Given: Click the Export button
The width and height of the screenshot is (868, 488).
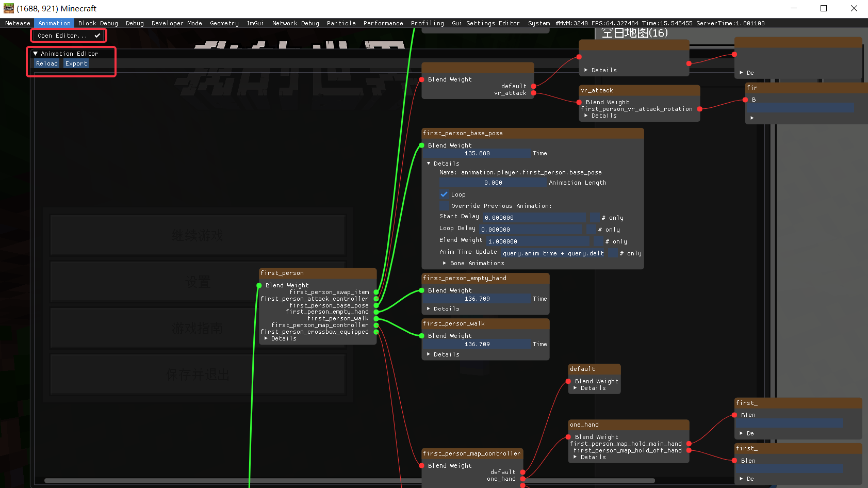Looking at the screenshot, I should pyautogui.click(x=76, y=63).
